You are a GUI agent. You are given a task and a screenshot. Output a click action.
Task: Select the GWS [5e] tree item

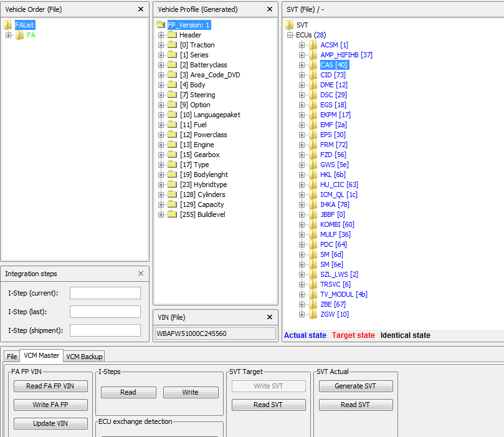[x=335, y=165]
